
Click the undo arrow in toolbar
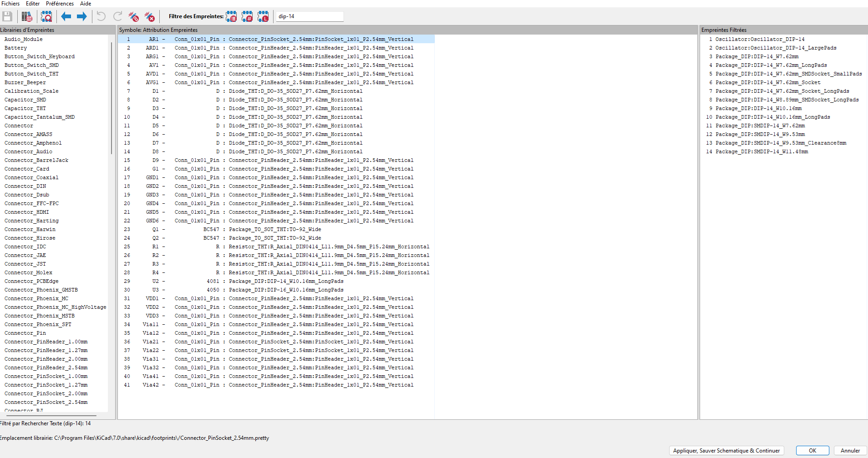click(x=101, y=17)
